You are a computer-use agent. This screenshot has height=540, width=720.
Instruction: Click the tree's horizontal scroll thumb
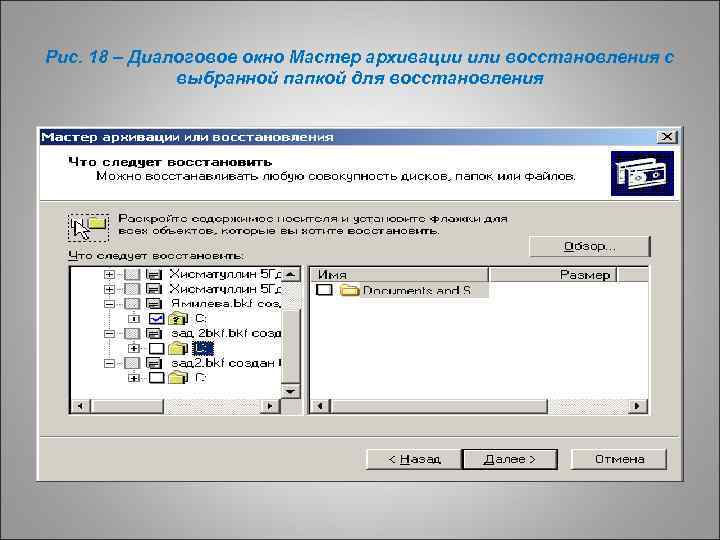(x=127, y=406)
